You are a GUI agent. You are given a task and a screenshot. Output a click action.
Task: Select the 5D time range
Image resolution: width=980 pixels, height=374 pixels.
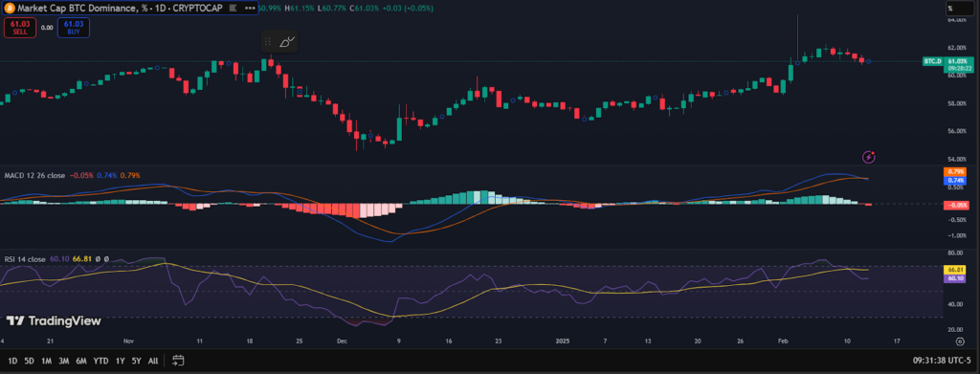[30, 361]
